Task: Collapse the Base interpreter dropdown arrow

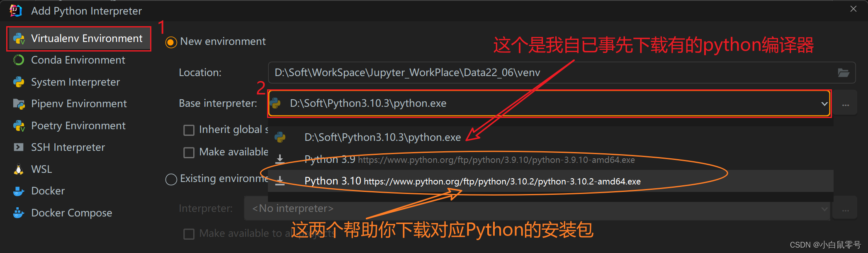Action: tap(824, 104)
